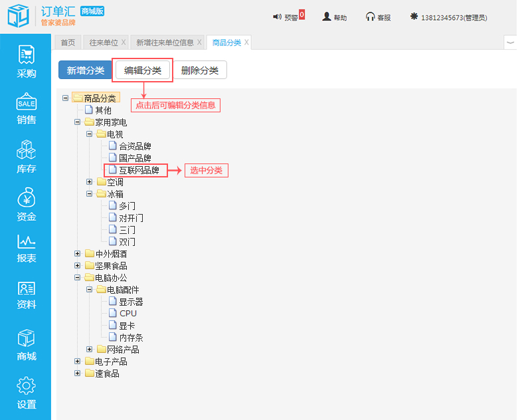Switch to the 首页 tab
The image size is (518, 420).
click(68, 43)
